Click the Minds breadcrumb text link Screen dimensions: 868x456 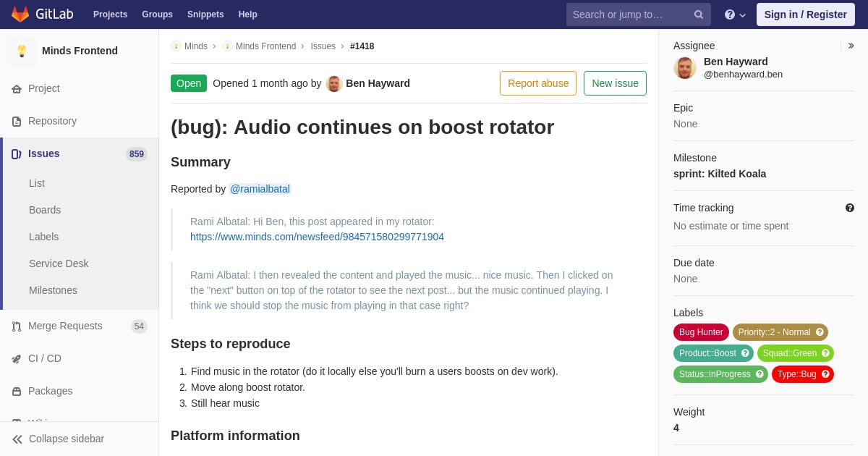pos(196,46)
